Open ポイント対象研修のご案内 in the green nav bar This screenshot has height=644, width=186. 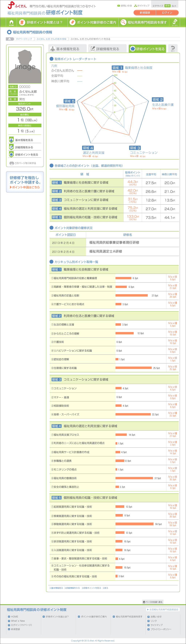(93, 22)
